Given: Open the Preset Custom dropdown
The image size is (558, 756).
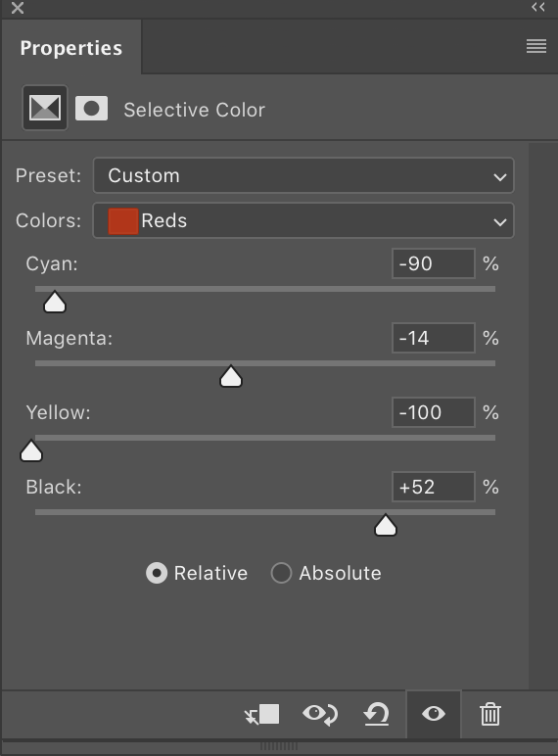Looking at the screenshot, I should pos(303,175).
